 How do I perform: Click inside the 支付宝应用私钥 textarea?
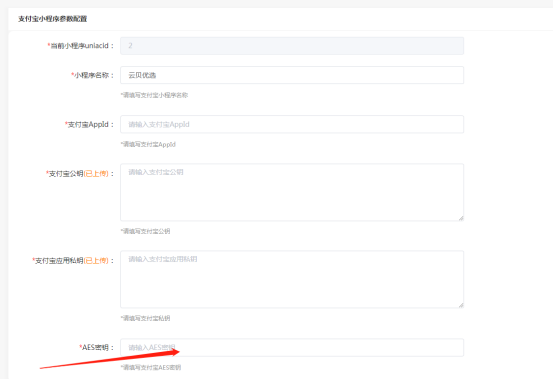292,279
